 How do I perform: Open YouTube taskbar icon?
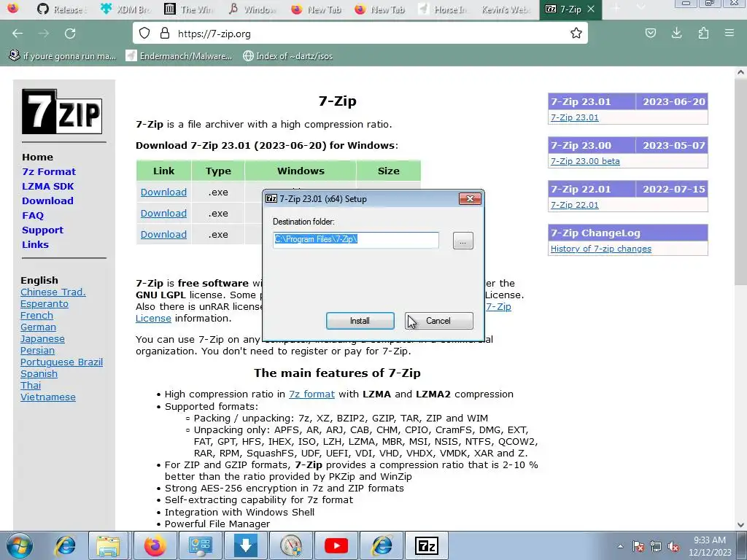336,545
